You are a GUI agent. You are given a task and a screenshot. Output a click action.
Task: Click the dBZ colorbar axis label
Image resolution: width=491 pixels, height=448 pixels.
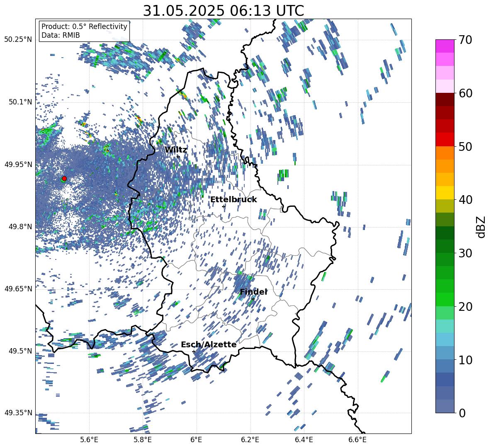(481, 227)
